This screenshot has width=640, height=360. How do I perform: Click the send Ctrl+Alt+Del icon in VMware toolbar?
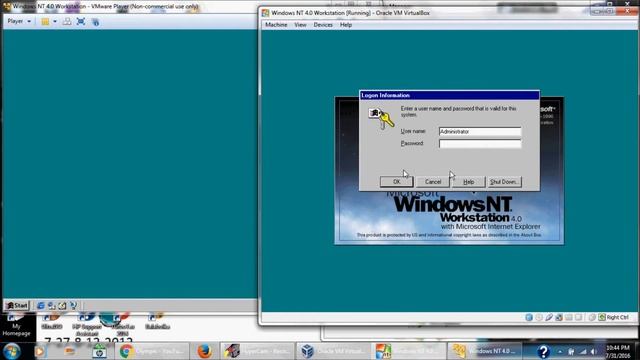[67, 22]
